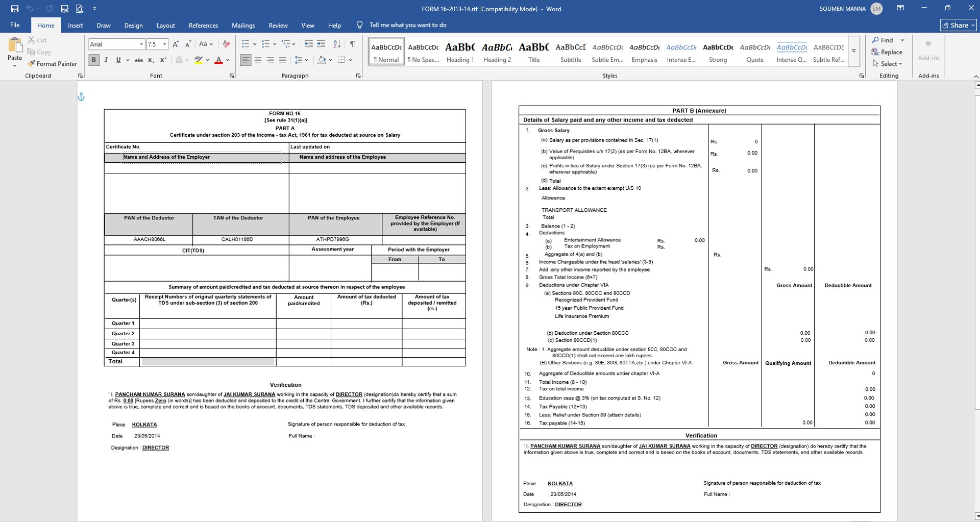Decrease the paragraph indent
The height and width of the screenshot is (522, 980).
308,44
